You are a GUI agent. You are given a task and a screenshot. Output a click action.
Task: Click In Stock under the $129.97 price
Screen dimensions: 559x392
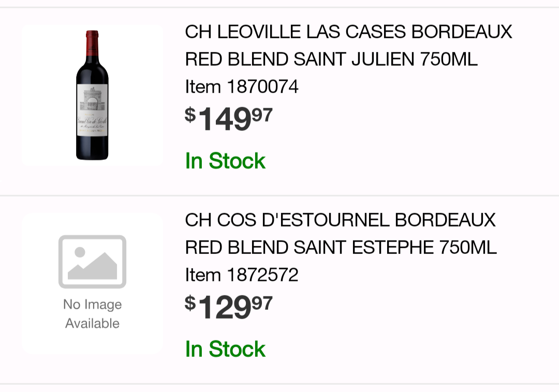(x=225, y=349)
